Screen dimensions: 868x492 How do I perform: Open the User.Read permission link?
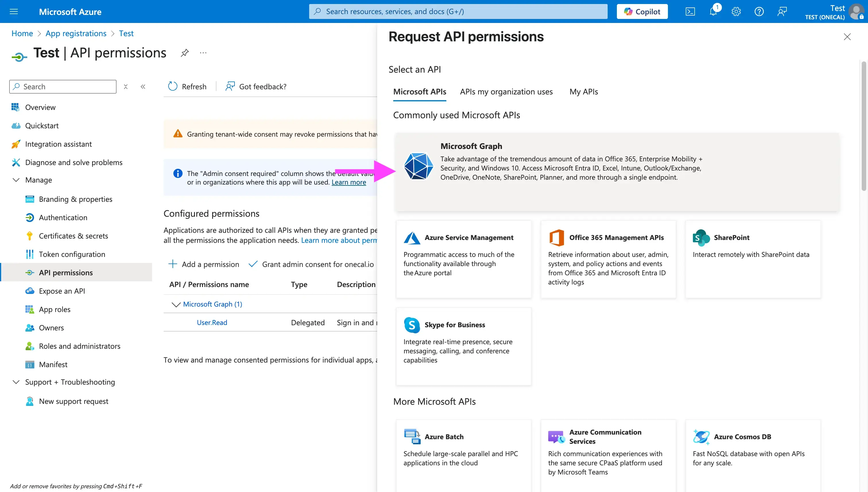point(212,322)
